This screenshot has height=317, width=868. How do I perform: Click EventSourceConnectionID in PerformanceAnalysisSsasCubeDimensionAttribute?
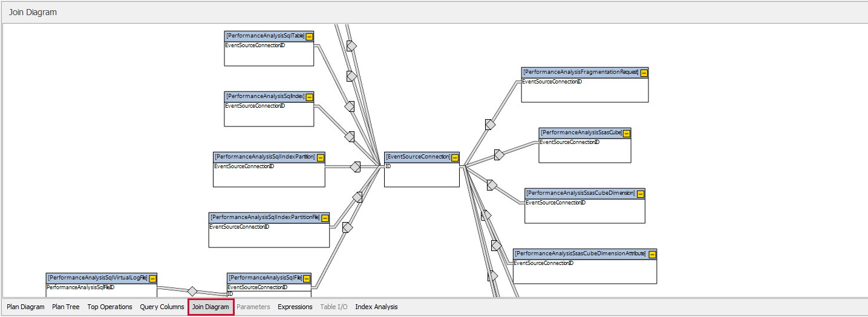(544, 263)
